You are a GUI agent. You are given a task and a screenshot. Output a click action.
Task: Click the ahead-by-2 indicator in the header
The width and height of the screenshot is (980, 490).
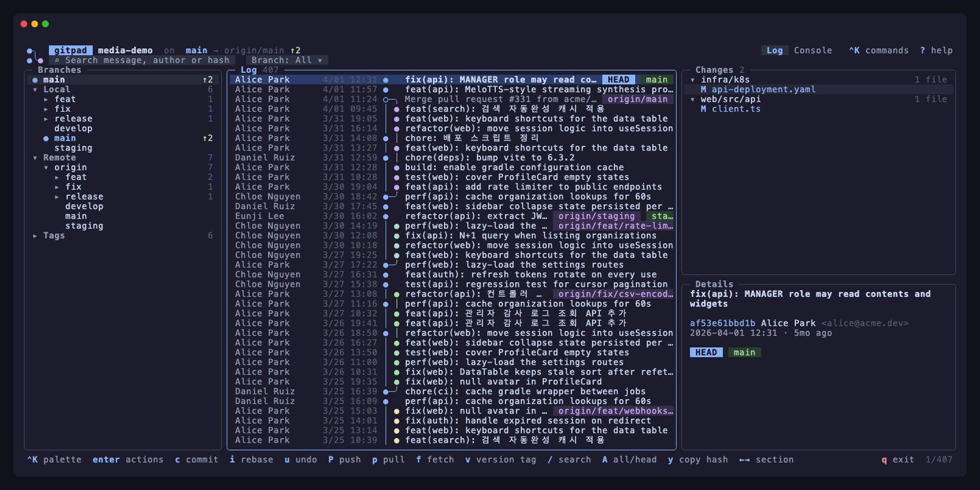[295, 51]
